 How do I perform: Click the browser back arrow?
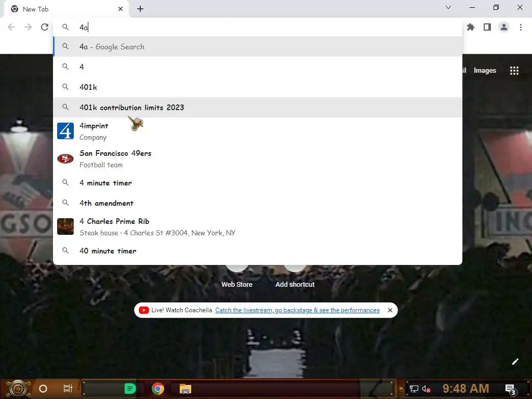coord(11,27)
